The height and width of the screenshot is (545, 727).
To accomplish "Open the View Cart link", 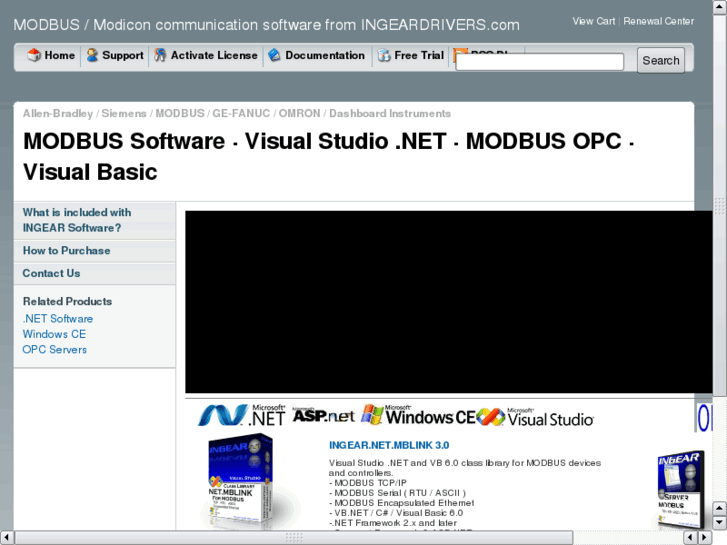I will pyautogui.click(x=593, y=21).
